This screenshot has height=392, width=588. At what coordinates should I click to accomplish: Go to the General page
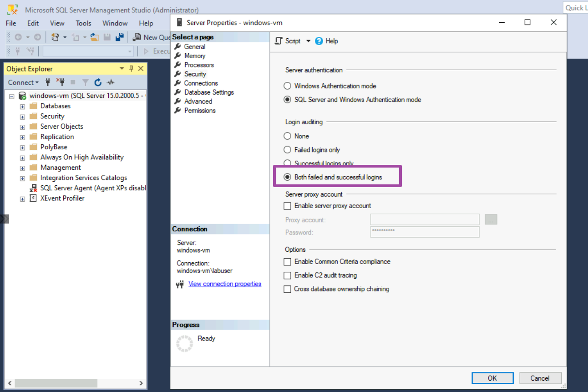pos(195,46)
